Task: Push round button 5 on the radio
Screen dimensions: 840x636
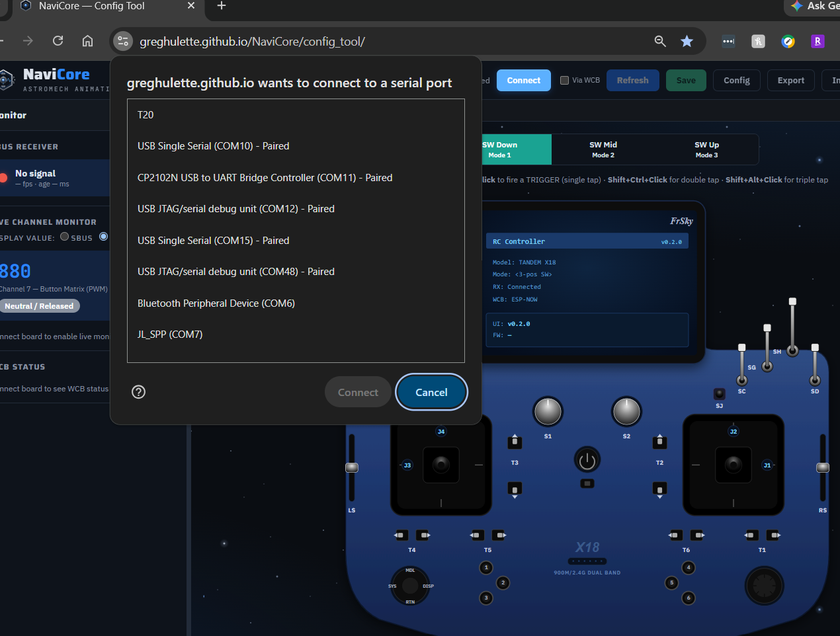Action: click(672, 582)
